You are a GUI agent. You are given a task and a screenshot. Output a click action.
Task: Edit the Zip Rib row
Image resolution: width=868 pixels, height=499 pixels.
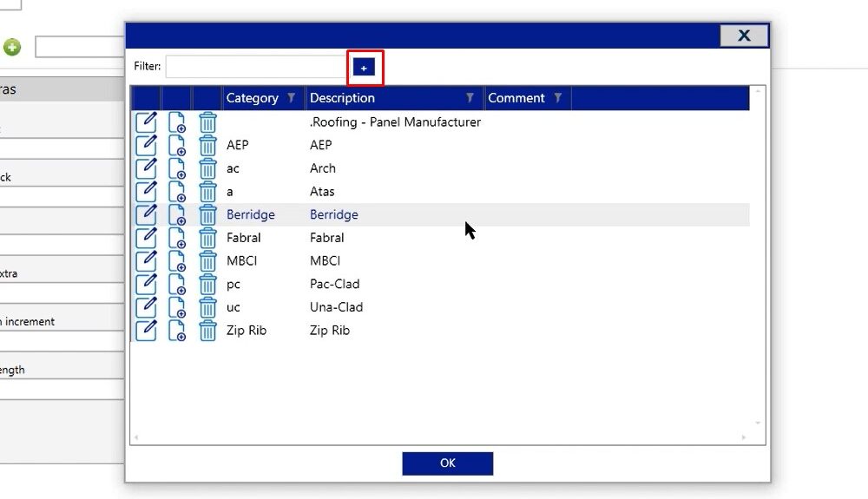point(146,331)
